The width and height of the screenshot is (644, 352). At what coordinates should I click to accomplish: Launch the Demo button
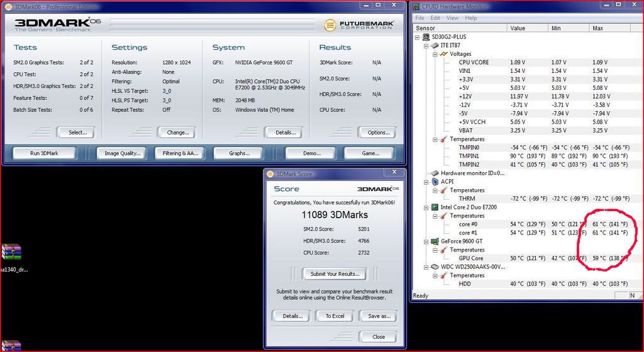coord(311,153)
